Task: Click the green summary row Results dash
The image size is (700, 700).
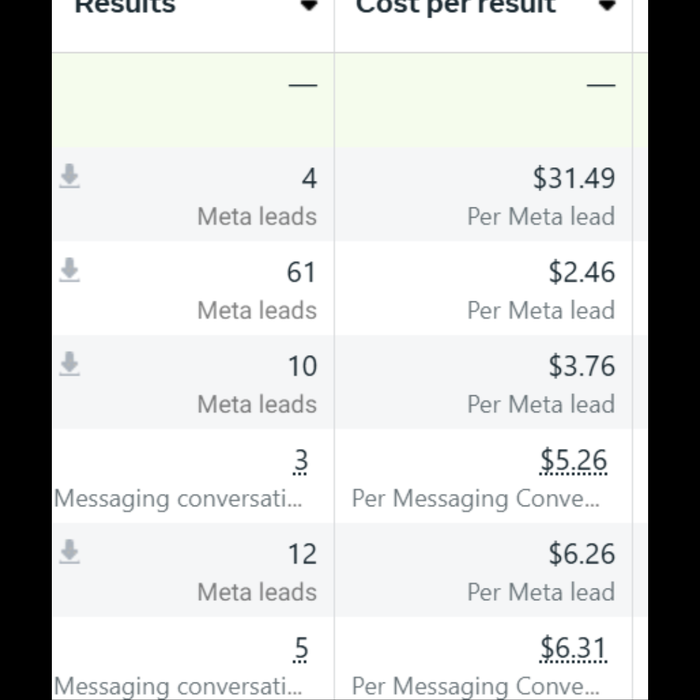Action: (303, 85)
